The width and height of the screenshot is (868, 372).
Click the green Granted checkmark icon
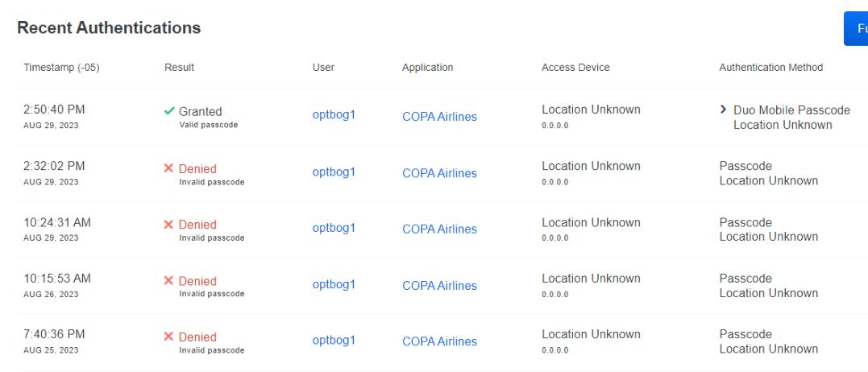pos(169,111)
